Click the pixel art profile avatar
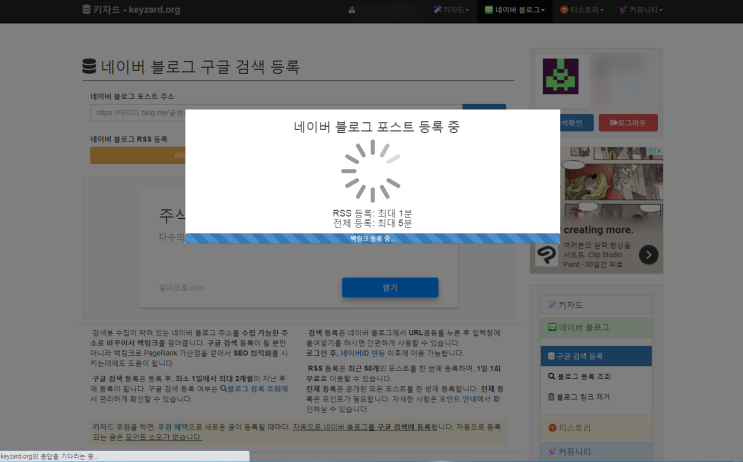The image size is (743, 462). click(561, 76)
